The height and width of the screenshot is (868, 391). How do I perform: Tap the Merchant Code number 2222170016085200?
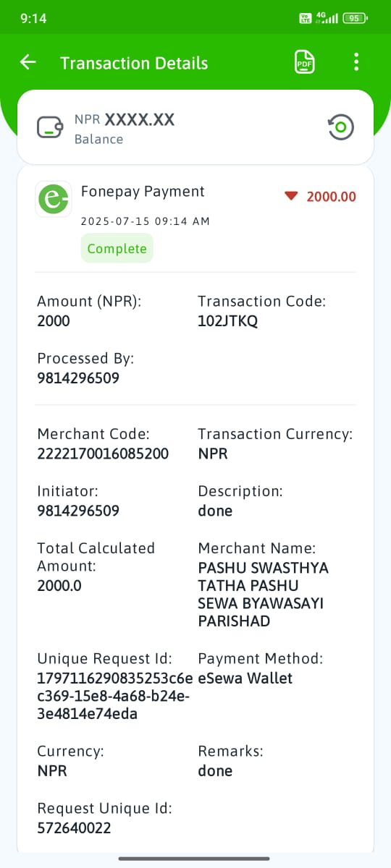(103, 454)
